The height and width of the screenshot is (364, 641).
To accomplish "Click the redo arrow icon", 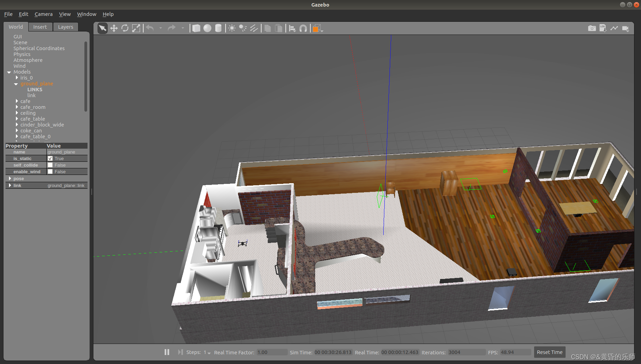I will pos(172,28).
